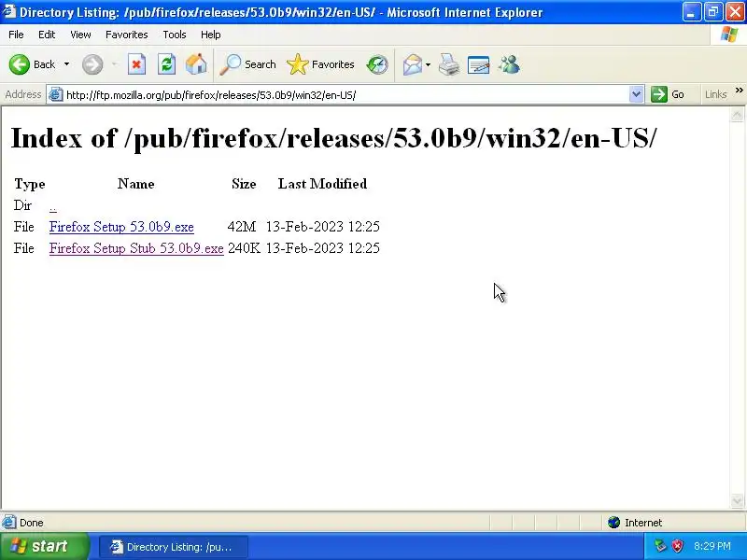Go to Home page via house icon
Image resolution: width=747 pixels, height=560 pixels.
tap(196, 64)
